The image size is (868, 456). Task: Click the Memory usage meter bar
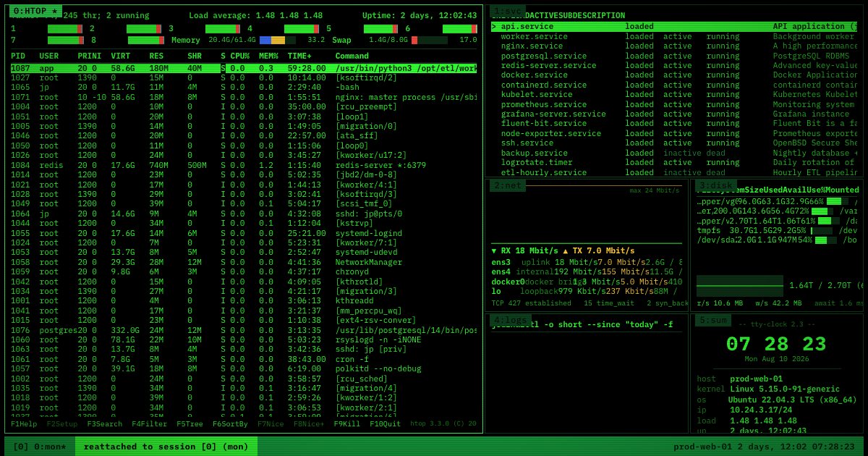(x=278, y=40)
